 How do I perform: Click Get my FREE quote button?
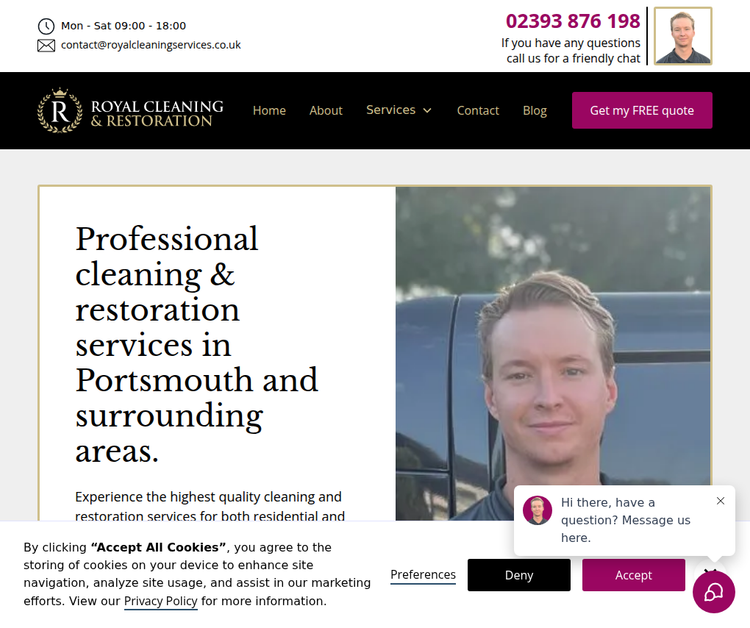642,110
